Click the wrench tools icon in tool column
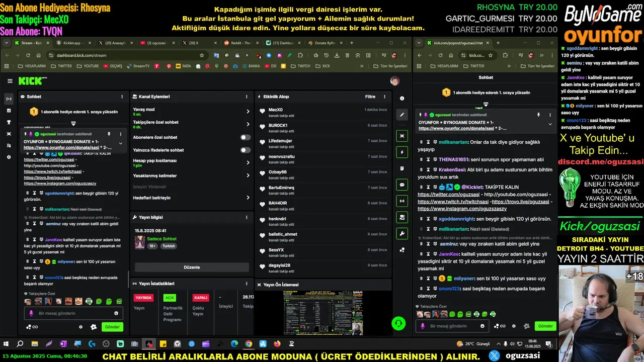The height and width of the screenshot is (362, 644). click(401, 233)
